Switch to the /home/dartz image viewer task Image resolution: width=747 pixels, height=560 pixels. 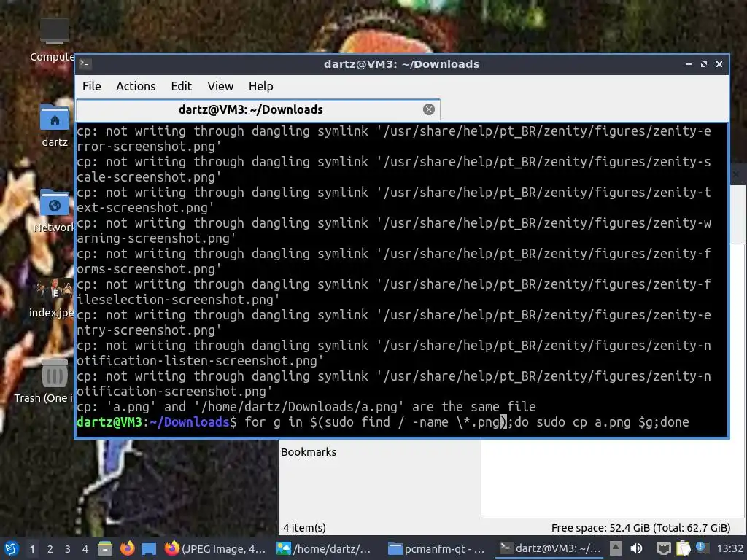tap(324, 548)
